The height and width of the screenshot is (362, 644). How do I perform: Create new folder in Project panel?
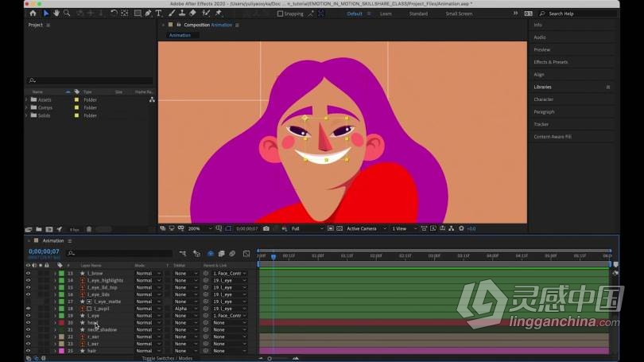point(39,229)
